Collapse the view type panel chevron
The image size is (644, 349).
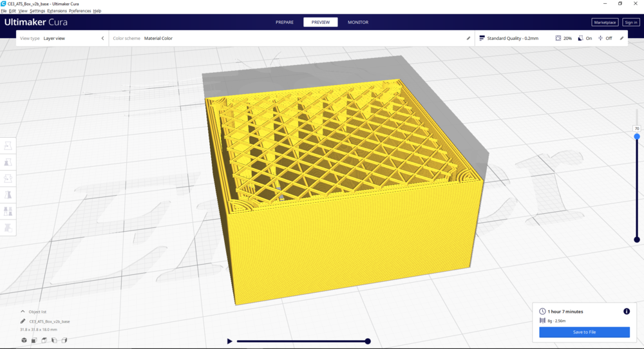tap(102, 38)
